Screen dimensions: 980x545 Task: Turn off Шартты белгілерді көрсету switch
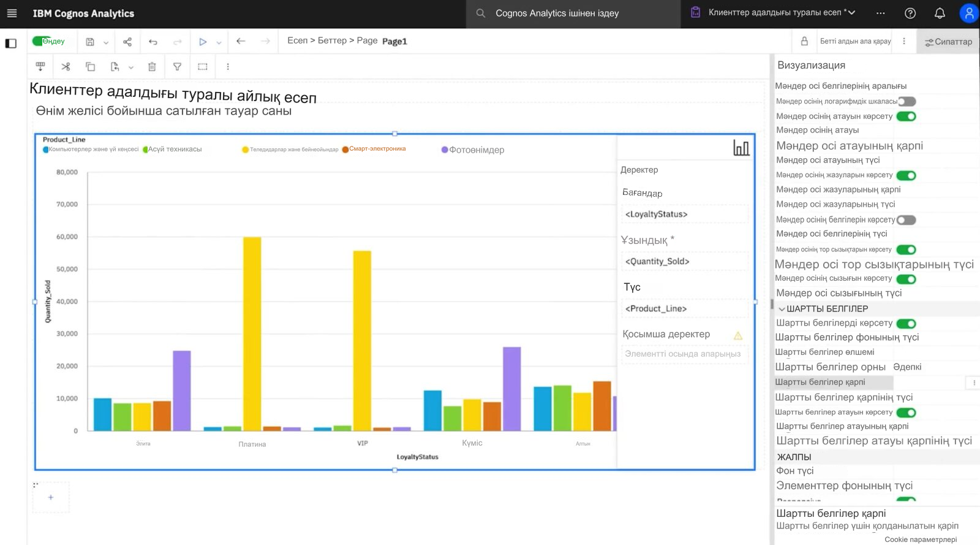click(907, 323)
